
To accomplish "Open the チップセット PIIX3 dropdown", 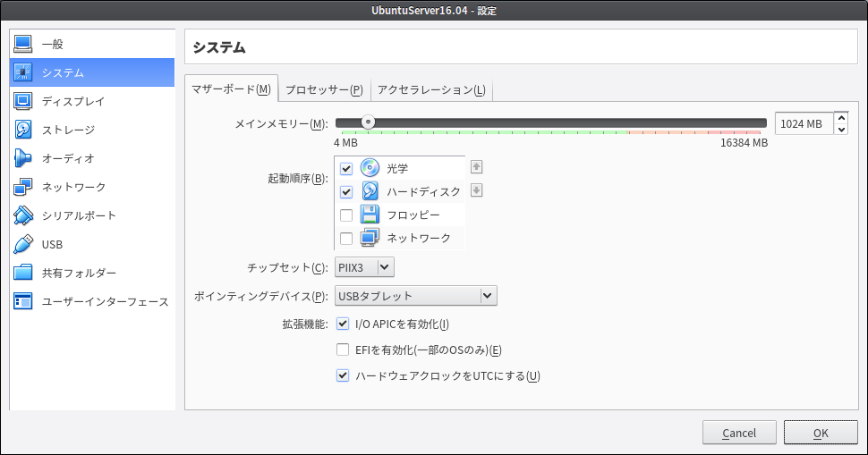I will pyautogui.click(x=364, y=267).
